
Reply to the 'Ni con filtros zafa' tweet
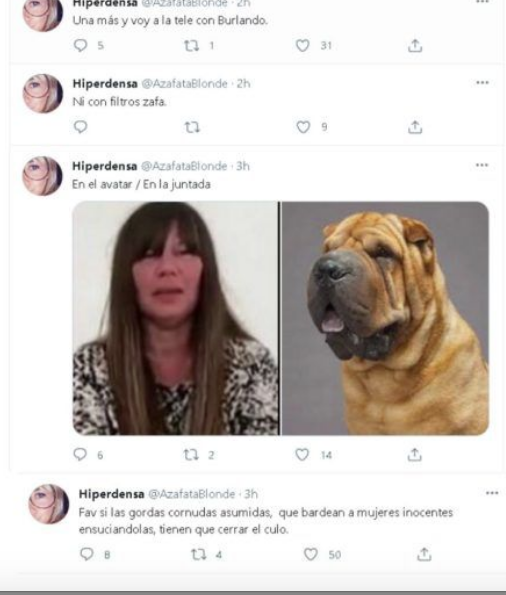[x=80, y=126]
